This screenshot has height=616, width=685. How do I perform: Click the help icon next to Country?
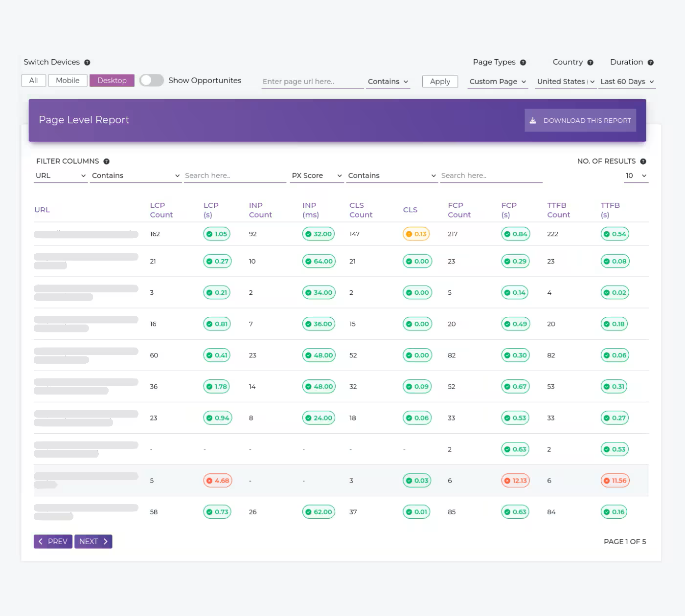pos(591,62)
